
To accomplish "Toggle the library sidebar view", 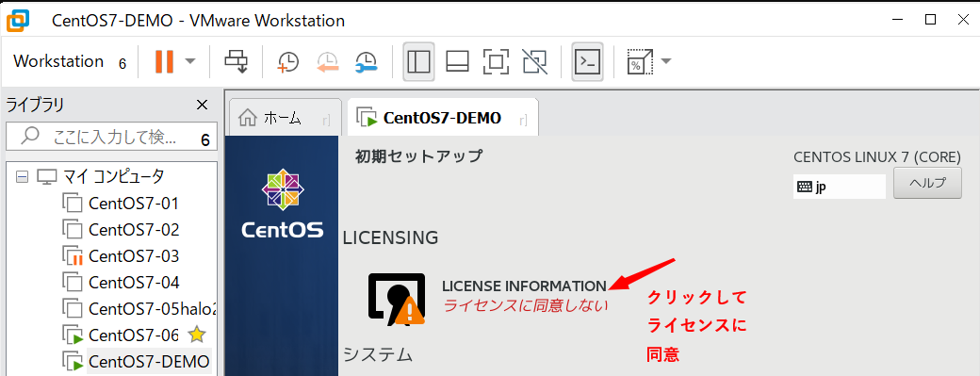I will click(418, 61).
